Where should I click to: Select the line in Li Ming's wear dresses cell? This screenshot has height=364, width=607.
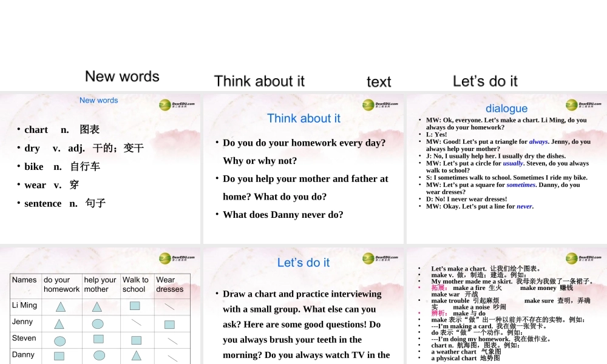click(169, 307)
